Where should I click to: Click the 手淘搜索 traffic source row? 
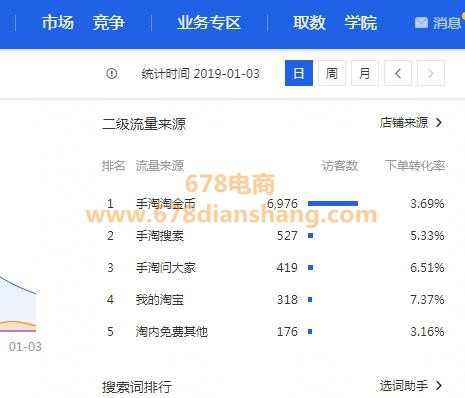tap(273, 235)
